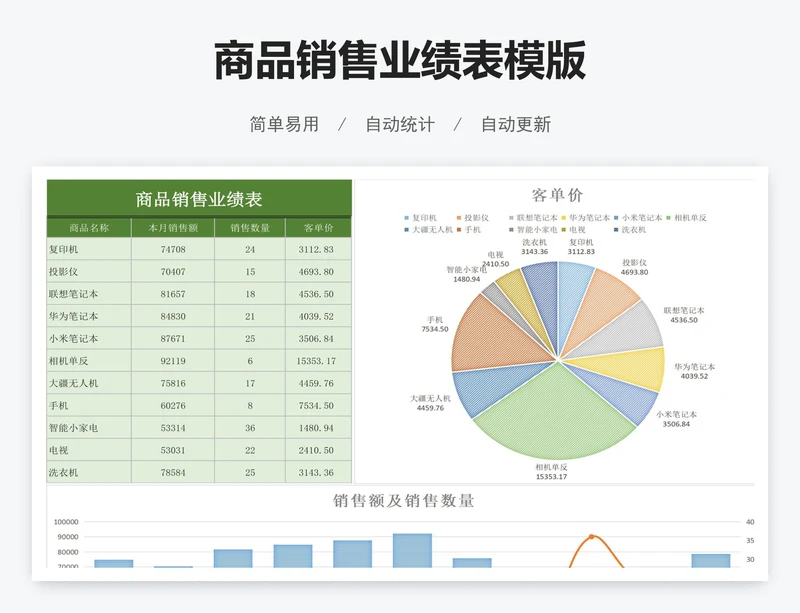
Task: Select the tallest bar in sales chart
Action: pyautogui.click(x=412, y=550)
